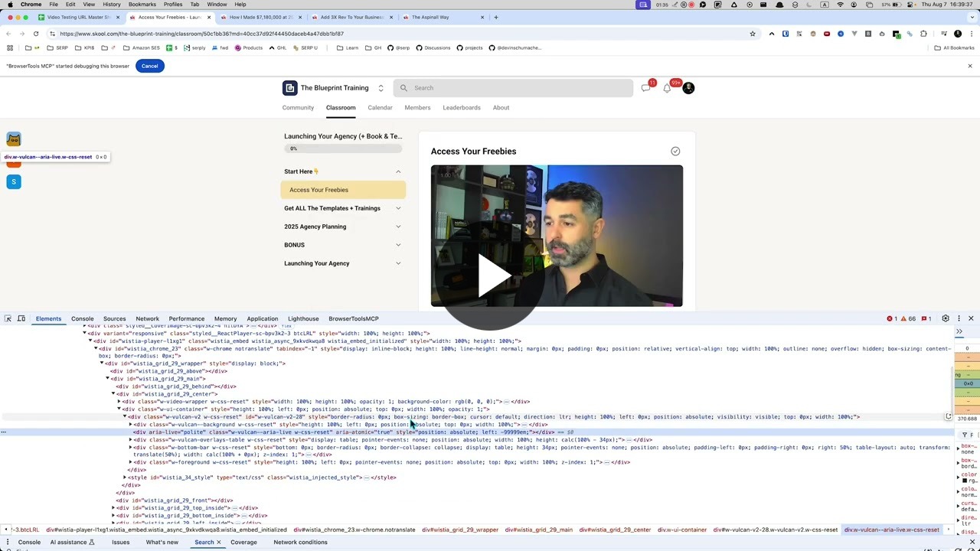Screen dimensions: 980x551
Task: Play the Access Your Freebies video
Action: [495, 275]
